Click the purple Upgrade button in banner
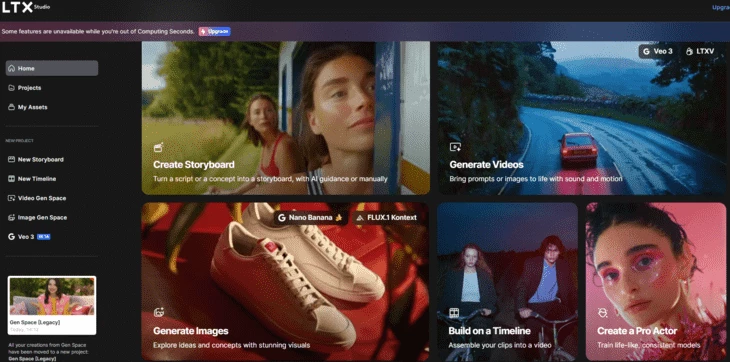The width and height of the screenshot is (730, 362). (x=215, y=32)
